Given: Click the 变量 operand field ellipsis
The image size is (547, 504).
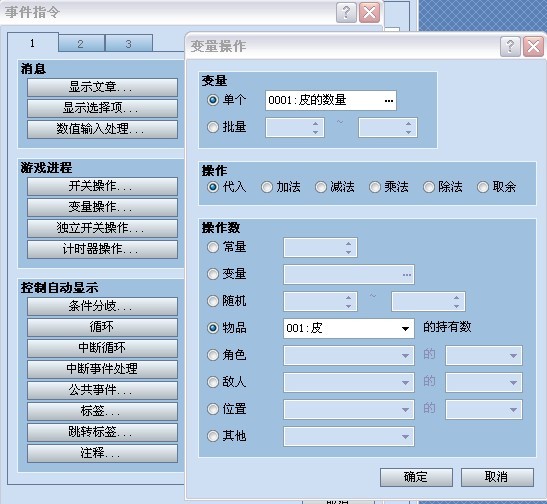Looking at the screenshot, I should [x=407, y=275].
